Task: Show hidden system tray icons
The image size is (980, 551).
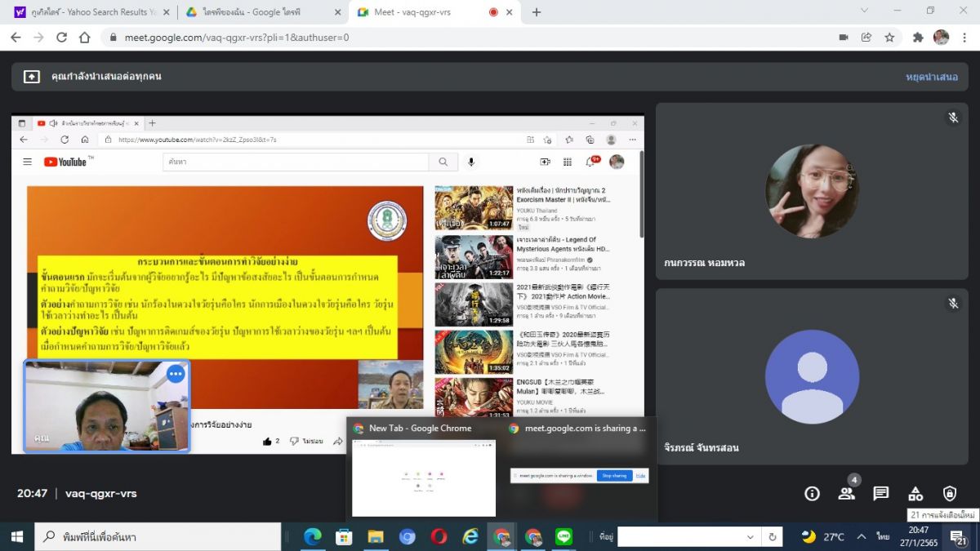Action: (861, 537)
